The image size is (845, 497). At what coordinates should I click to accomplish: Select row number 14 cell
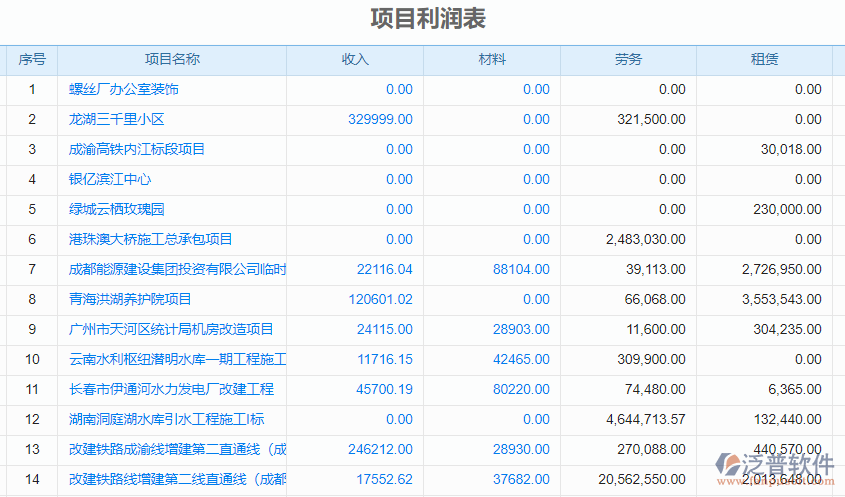click(32, 479)
